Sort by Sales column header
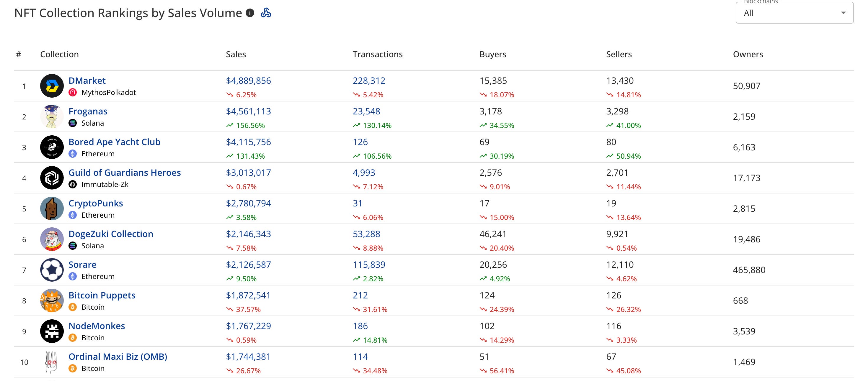Image resolution: width=868 pixels, height=381 pixels. click(236, 54)
